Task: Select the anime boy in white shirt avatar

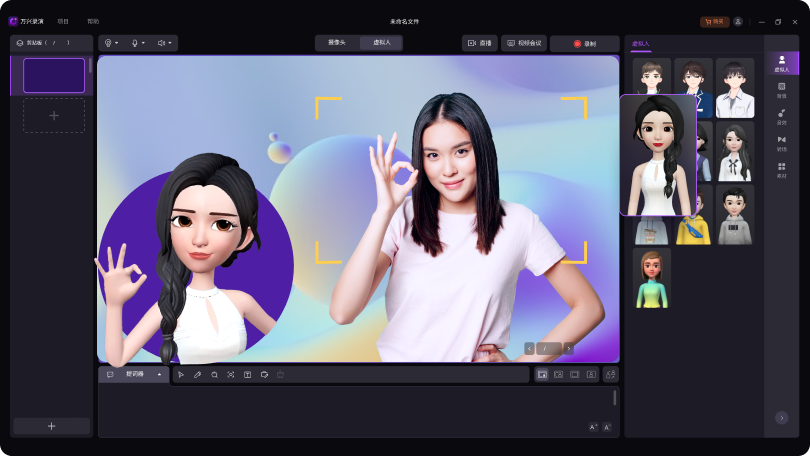Action: pos(735,88)
